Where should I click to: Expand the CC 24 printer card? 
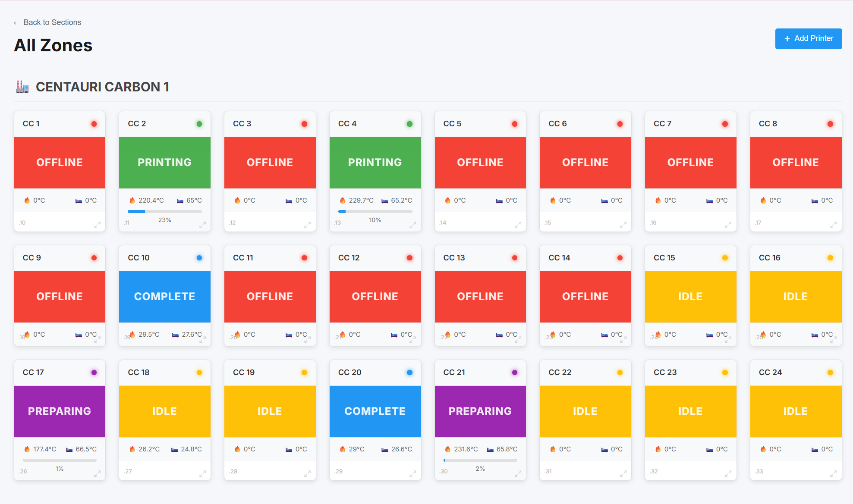click(x=833, y=473)
